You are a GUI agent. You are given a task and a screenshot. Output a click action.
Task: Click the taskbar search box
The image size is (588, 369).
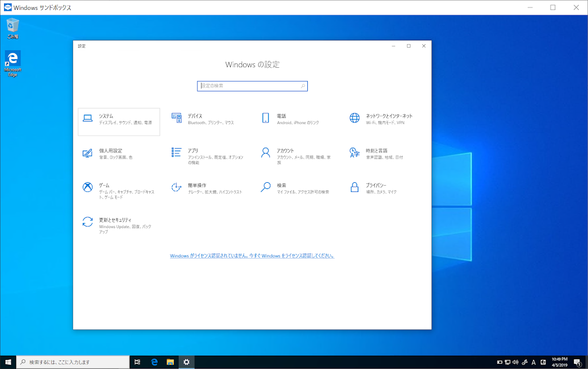click(x=73, y=362)
